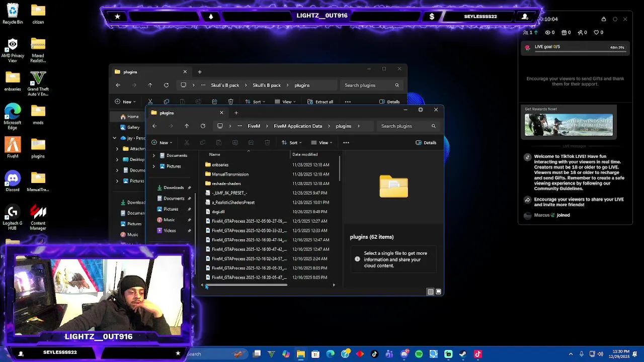The width and height of the screenshot is (644, 362).
Task: Click the horizontal scrollbar in file list
Action: point(247,286)
